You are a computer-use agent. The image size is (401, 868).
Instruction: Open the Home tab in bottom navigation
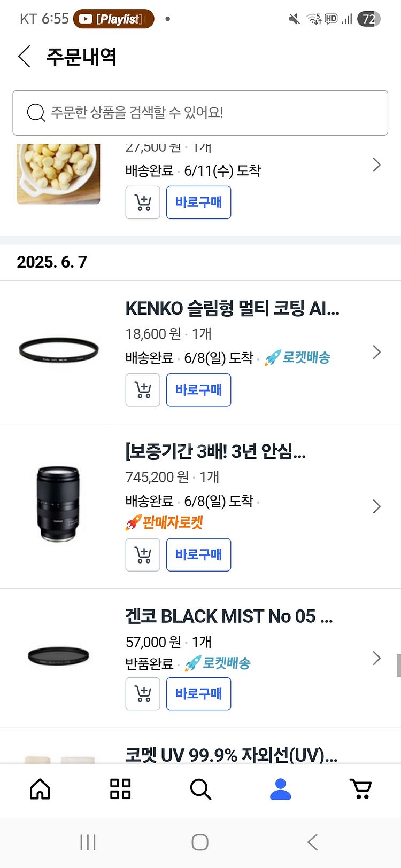point(40,789)
